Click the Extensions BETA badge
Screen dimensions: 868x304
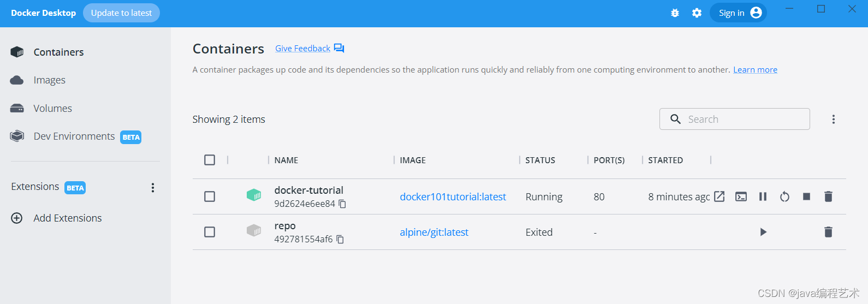click(x=75, y=188)
